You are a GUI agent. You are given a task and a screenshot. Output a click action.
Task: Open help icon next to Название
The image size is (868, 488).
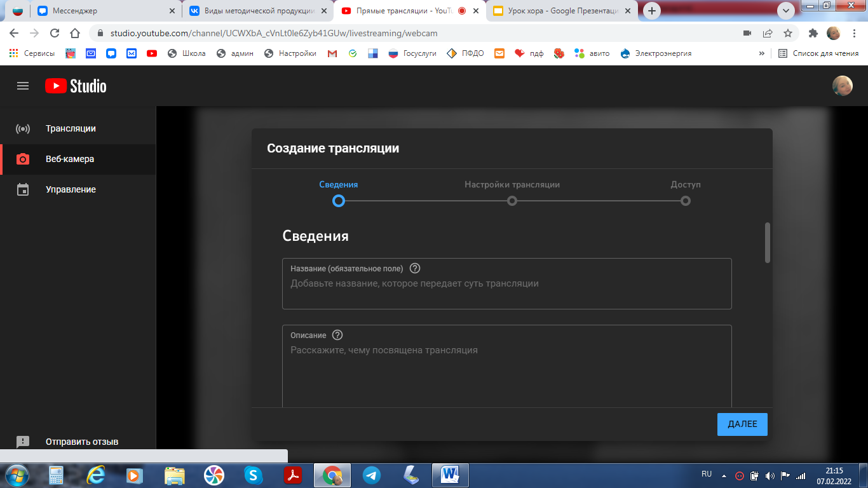[x=415, y=268]
